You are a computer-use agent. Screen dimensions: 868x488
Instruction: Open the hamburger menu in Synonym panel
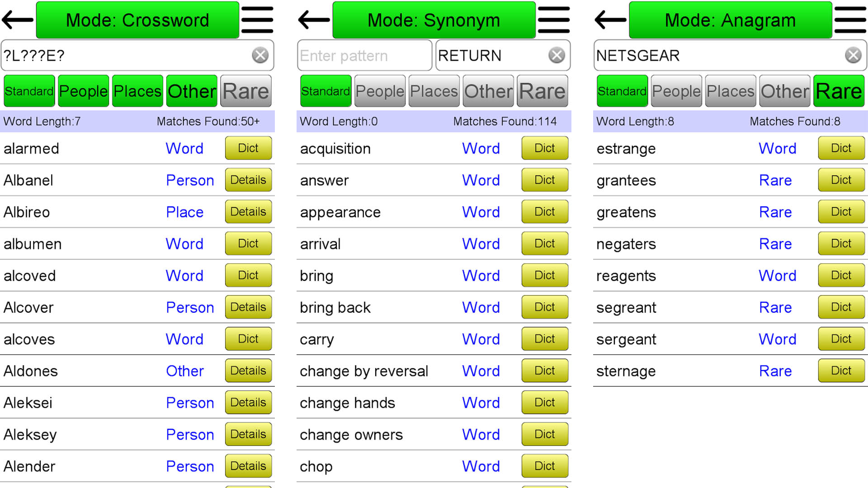point(554,20)
